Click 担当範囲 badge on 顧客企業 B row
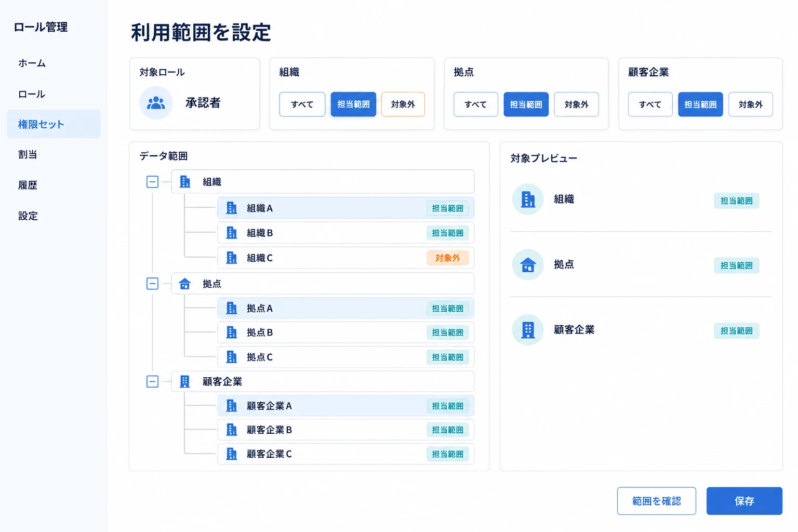The width and height of the screenshot is (798, 532). tap(448, 430)
